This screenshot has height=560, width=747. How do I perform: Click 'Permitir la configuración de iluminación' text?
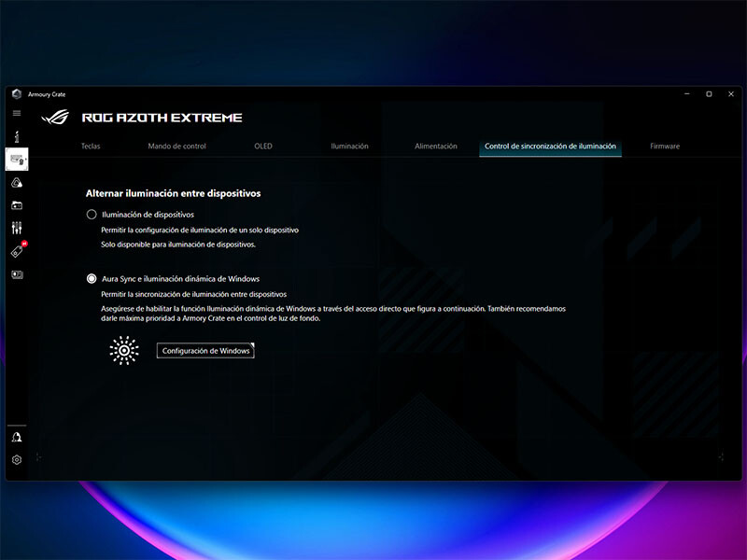200,230
